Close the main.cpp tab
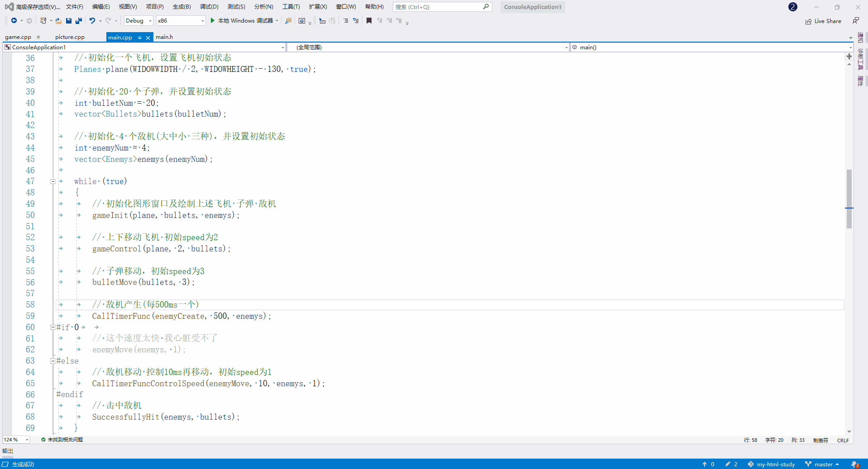This screenshot has width=868, height=469. coord(148,38)
